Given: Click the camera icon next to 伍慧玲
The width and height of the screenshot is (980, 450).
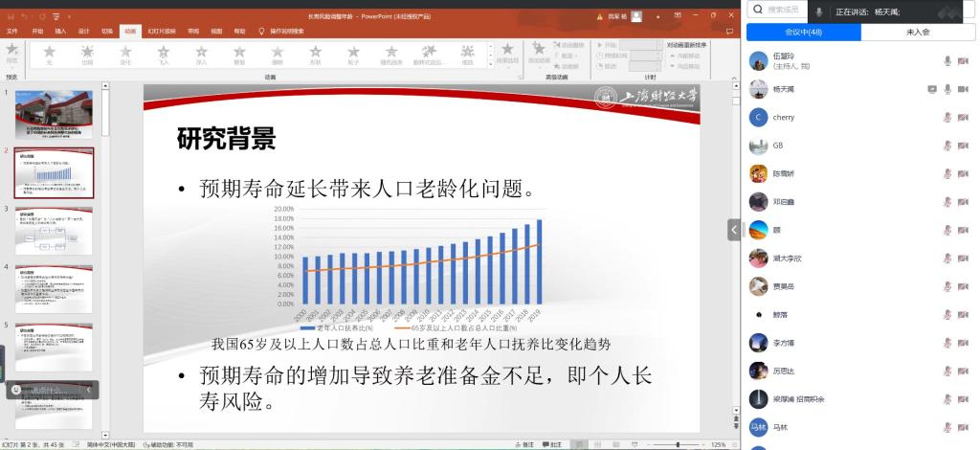Looking at the screenshot, I should tap(963, 60).
